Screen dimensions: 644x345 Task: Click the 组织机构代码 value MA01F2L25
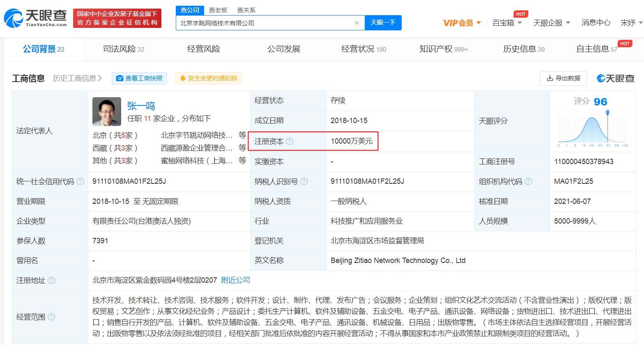574,181
